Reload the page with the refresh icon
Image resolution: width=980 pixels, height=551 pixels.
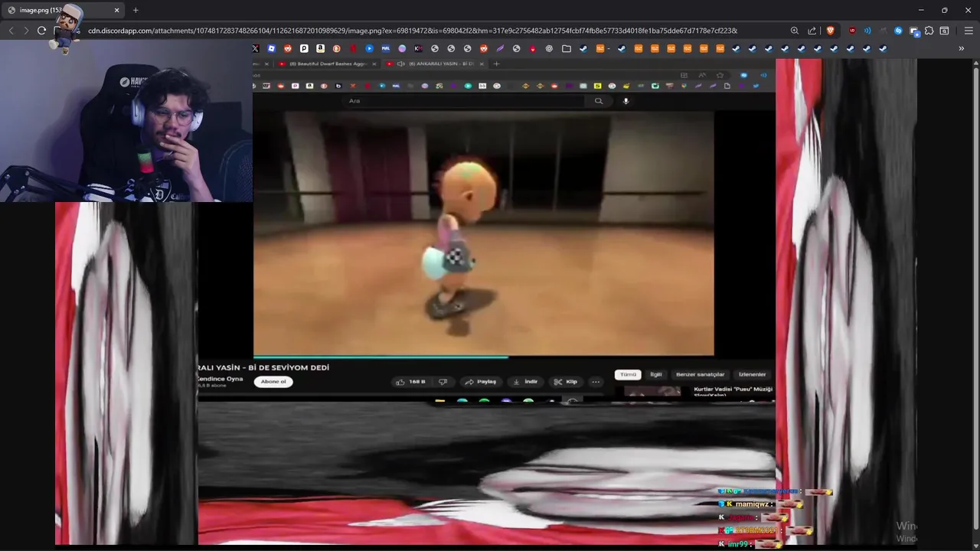41,31
